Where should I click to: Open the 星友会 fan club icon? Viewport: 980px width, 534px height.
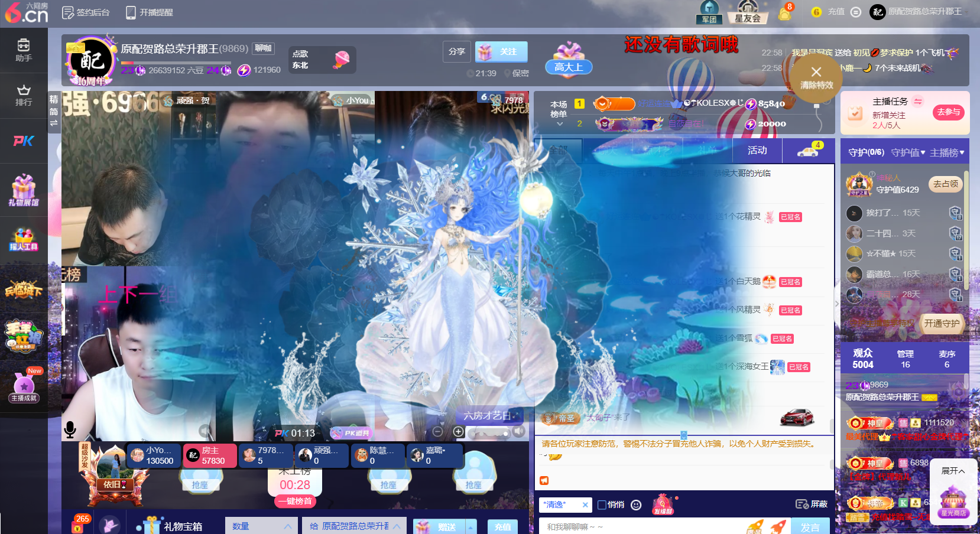tap(748, 12)
